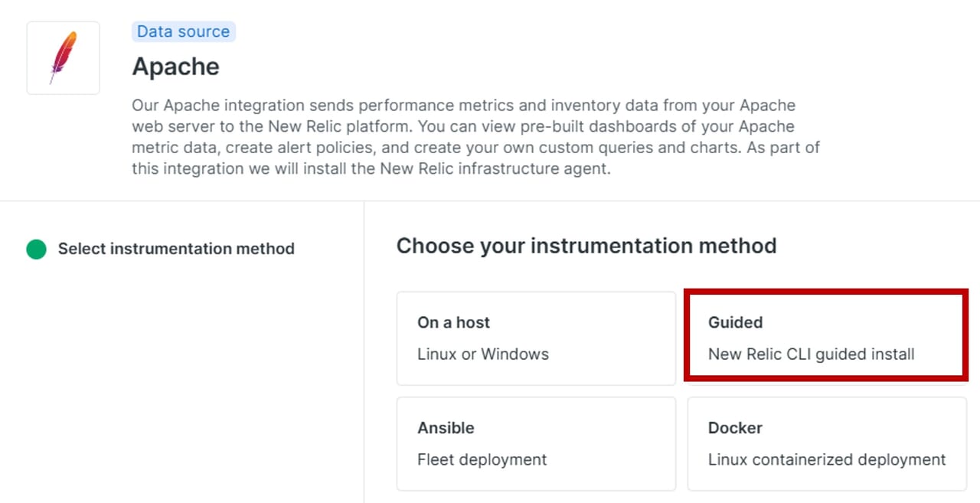Open the Select instrumentation method step
This screenshot has height=503, width=980.
point(176,249)
